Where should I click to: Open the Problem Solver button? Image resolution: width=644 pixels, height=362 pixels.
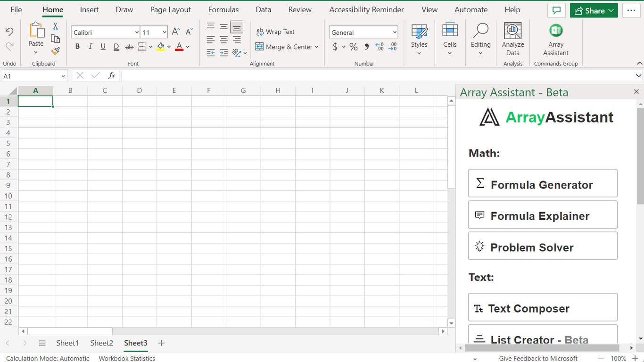point(543,246)
